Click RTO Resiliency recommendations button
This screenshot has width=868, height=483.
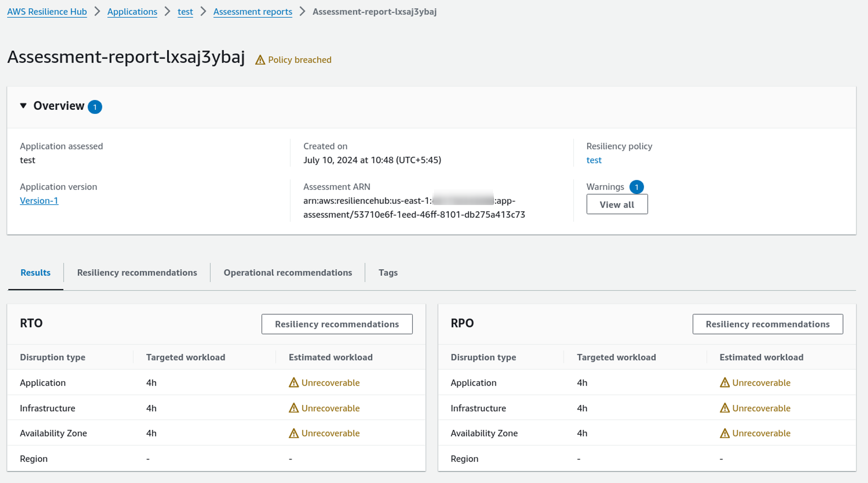(x=337, y=324)
